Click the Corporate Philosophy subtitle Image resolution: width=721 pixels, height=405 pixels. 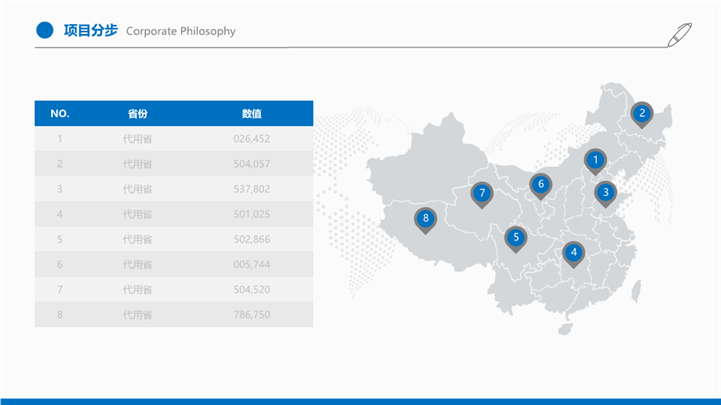point(181,31)
